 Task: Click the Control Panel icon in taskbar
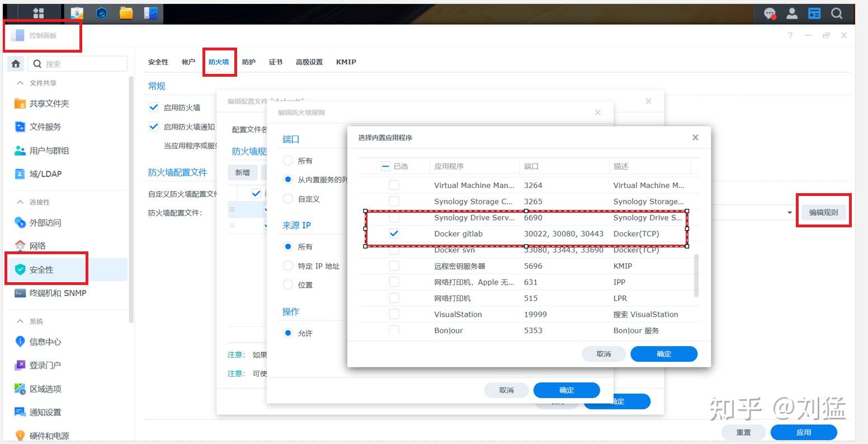pos(150,13)
